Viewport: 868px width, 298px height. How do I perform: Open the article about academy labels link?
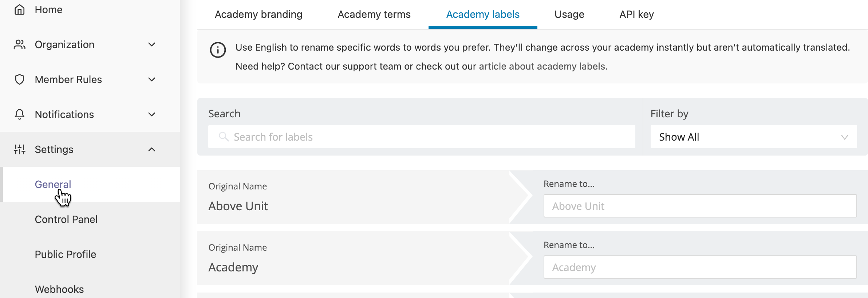(x=542, y=66)
